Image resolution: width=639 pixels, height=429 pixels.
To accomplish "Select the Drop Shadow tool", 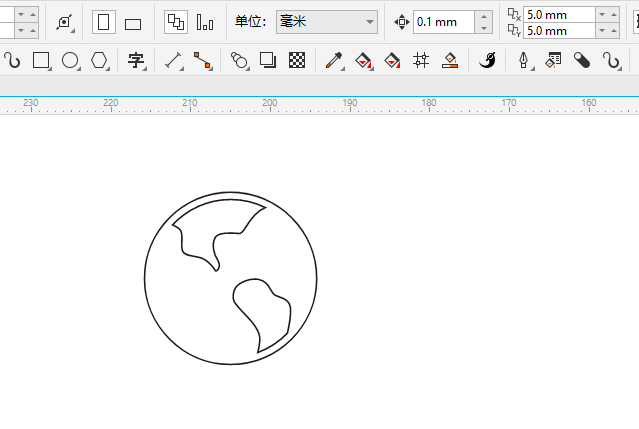I will pos(267,61).
